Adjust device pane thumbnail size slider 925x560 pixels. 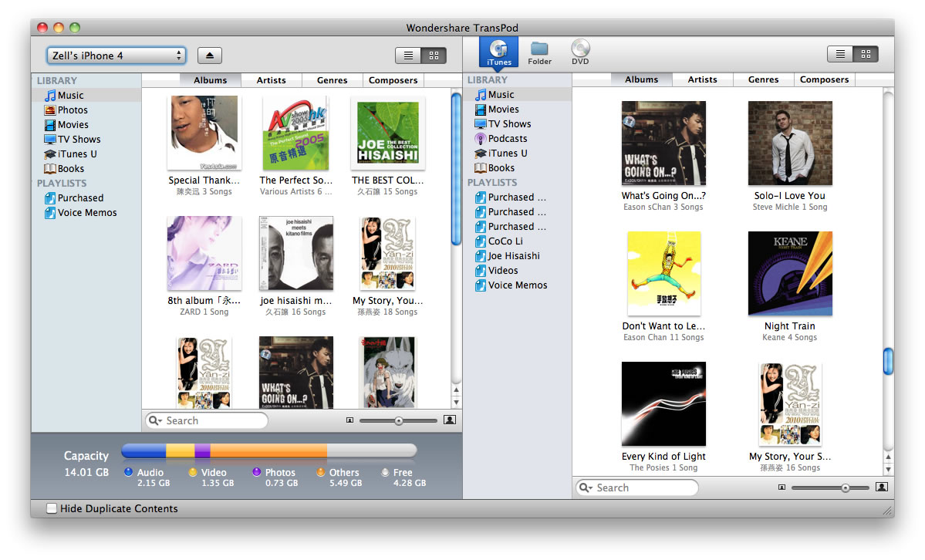coord(398,420)
